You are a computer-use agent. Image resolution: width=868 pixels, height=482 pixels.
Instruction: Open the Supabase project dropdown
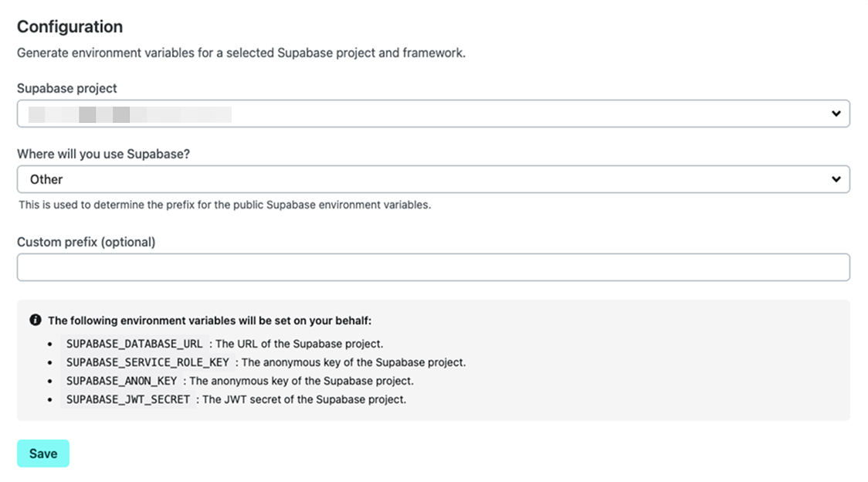tap(432, 113)
